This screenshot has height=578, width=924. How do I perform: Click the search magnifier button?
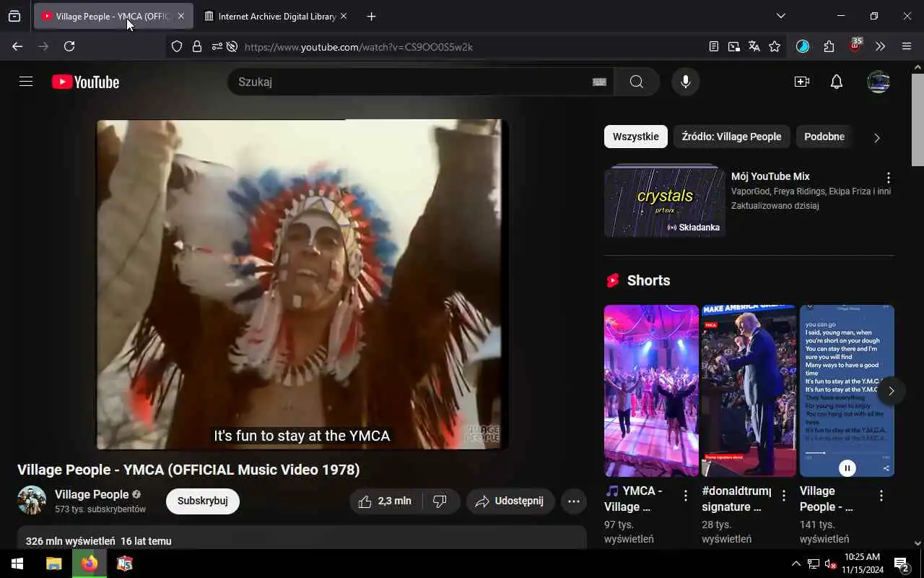pyautogui.click(x=636, y=82)
